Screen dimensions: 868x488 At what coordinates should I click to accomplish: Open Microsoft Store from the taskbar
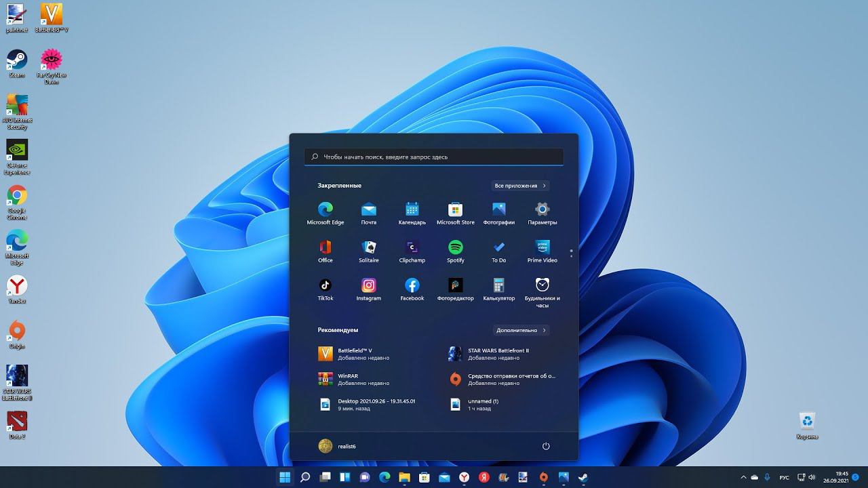(425, 477)
